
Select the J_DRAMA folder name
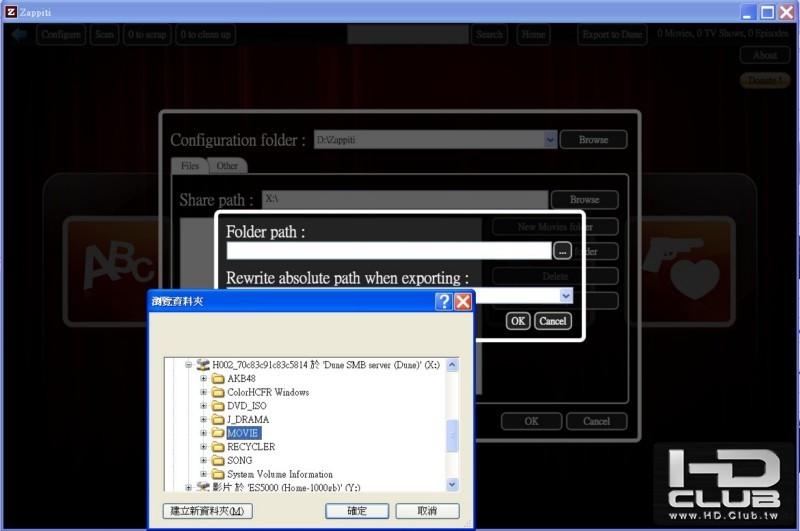[248, 419]
